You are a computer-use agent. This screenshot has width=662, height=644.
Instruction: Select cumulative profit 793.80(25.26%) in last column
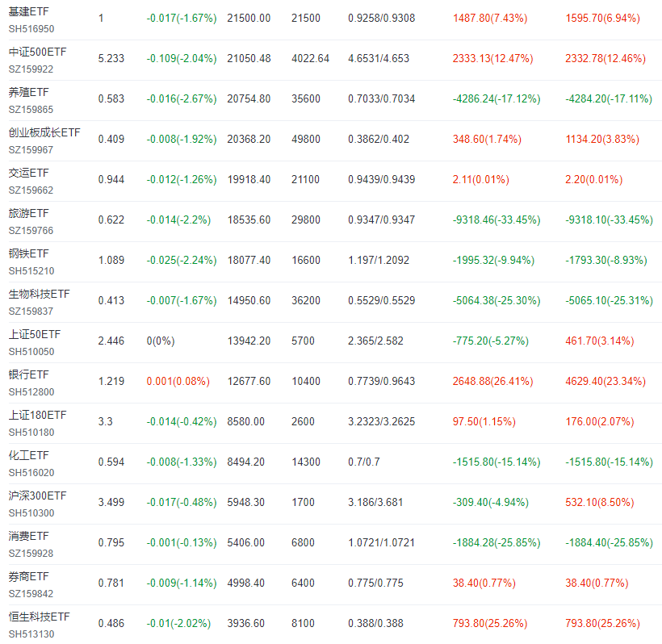tap(602, 623)
